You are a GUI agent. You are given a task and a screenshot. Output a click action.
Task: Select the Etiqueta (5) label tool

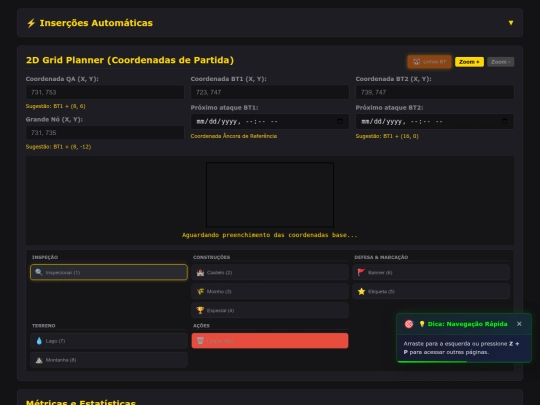click(x=431, y=291)
